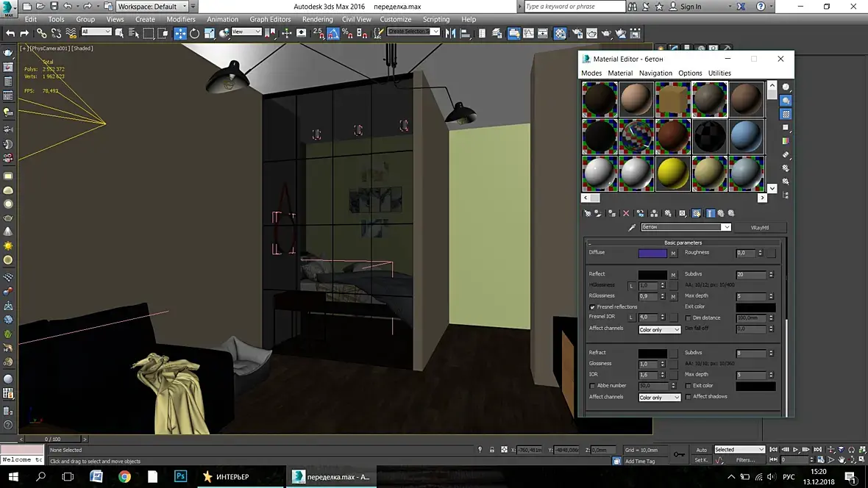Open Render Setup from main toolbar
The width and height of the screenshot is (868, 488).
tap(577, 33)
